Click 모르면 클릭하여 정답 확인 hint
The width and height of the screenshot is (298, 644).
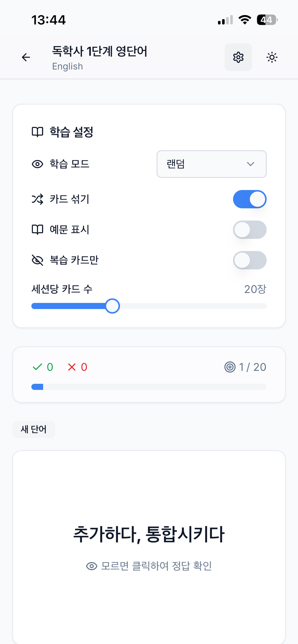click(149, 566)
